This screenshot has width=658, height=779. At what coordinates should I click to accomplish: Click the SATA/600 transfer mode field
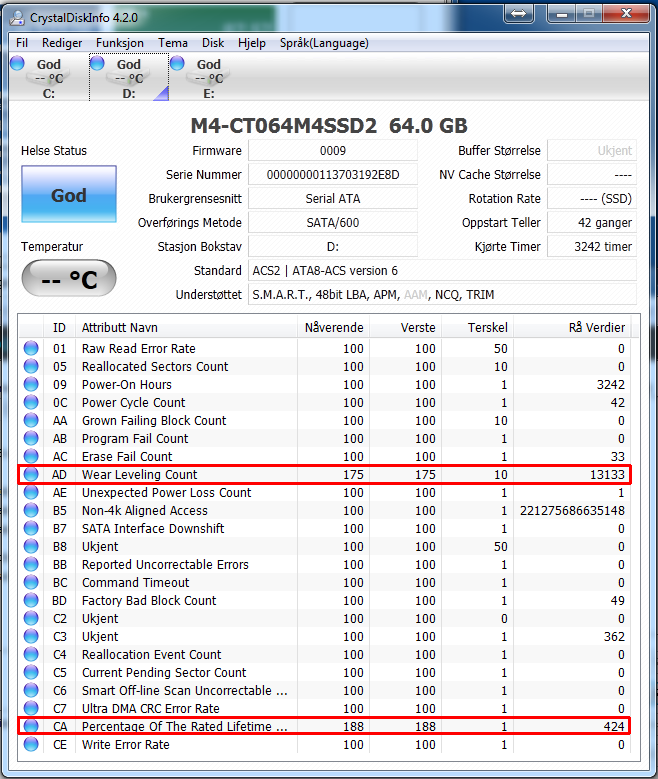[x=333, y=223]
